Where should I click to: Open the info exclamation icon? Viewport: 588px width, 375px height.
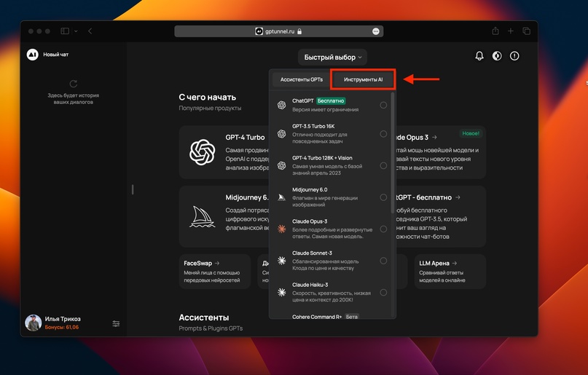tap(514, 56)
